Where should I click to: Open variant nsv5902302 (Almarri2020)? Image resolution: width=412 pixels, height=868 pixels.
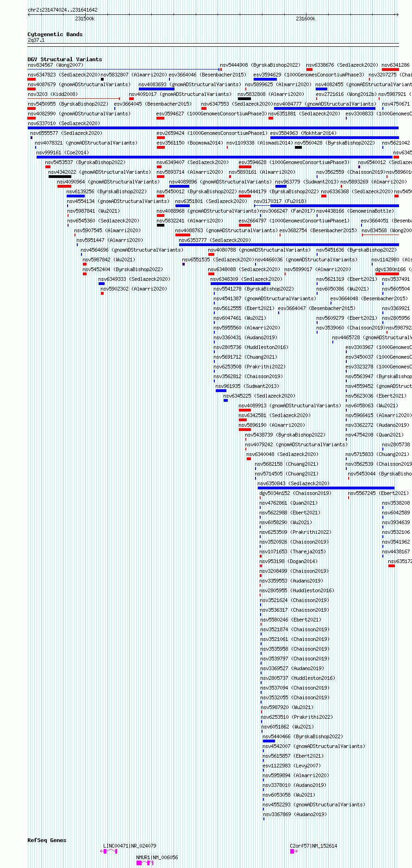click(134, 289)
